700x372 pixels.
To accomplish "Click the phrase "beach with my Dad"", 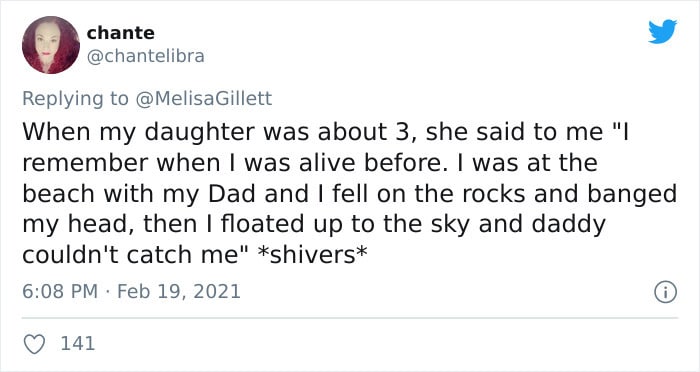I will tap(139, 194).
